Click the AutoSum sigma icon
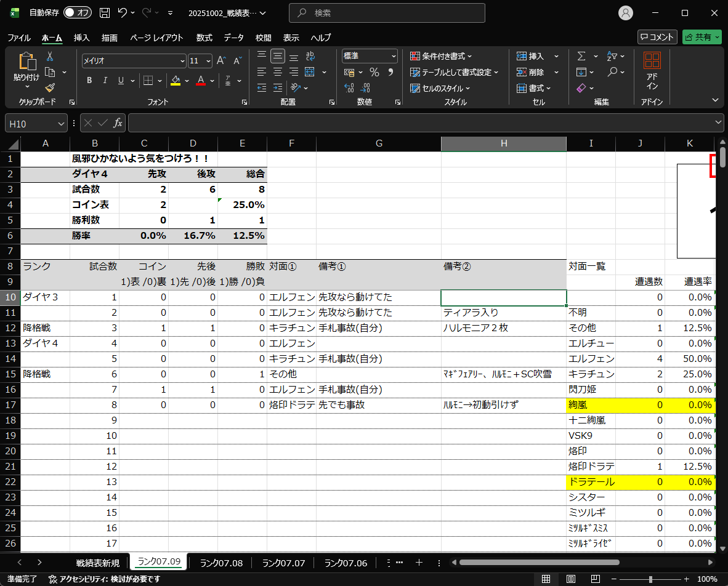 tap(581, 56)
